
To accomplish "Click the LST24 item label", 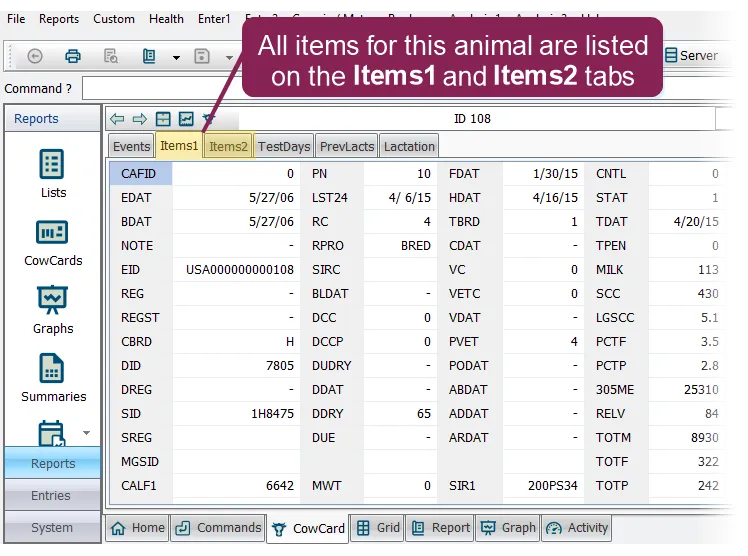I will 330,198.
